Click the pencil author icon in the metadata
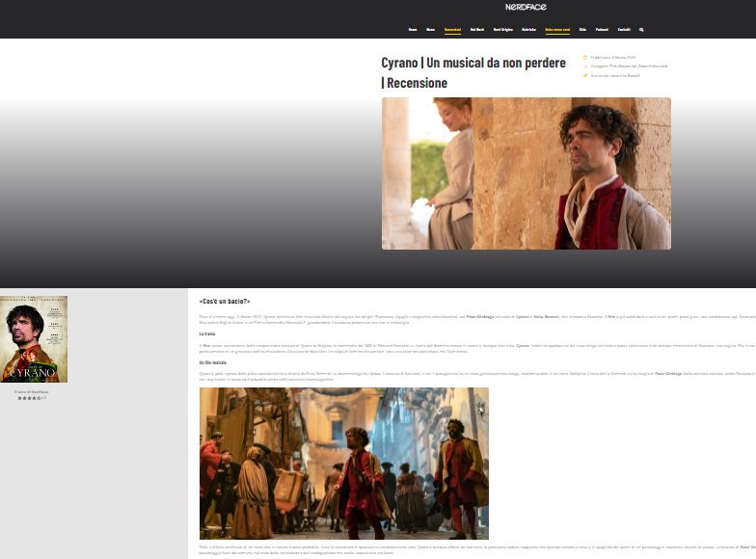Viewport: 756px width, 559px height. (x=585, y=75)
